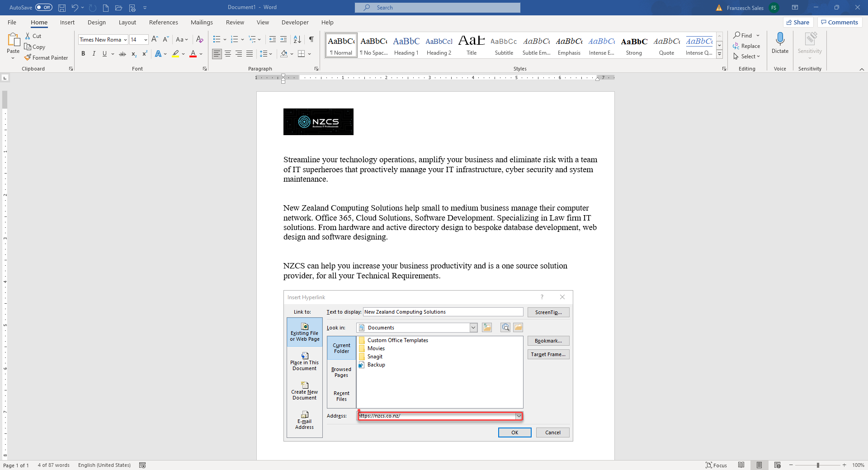
Task: Open the Sort dialog in Paragraph group
Action: coord(297,39)
